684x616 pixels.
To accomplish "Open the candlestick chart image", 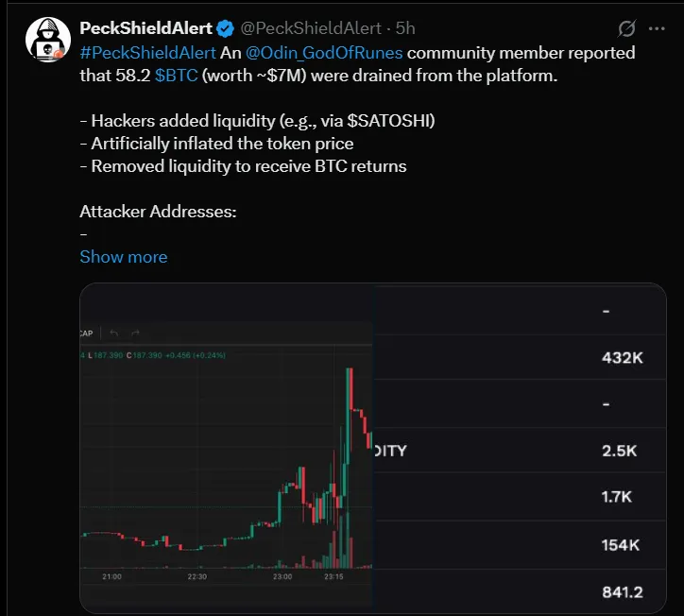I will tap(225, 453).
